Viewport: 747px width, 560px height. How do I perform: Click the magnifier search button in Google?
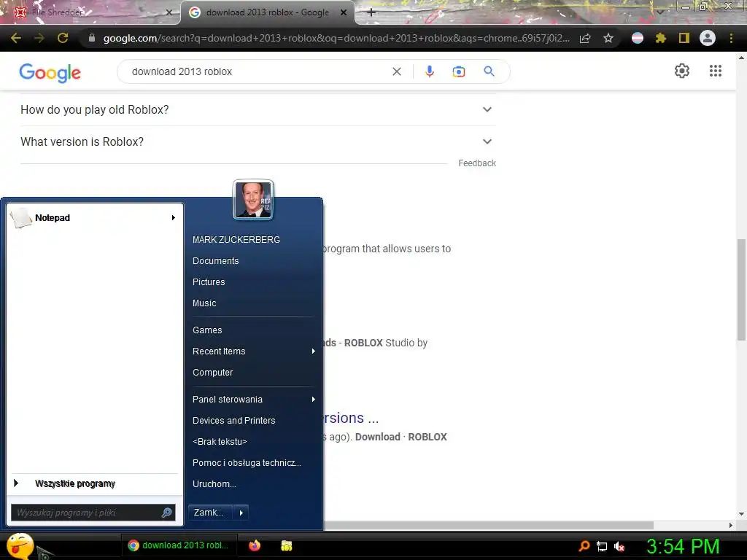pyautogui.click(x=489, y=71)
